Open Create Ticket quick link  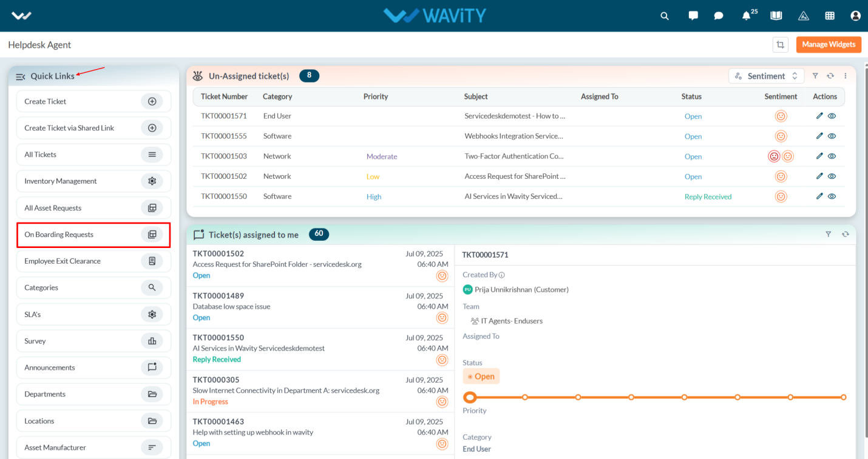tap(93, 101)
